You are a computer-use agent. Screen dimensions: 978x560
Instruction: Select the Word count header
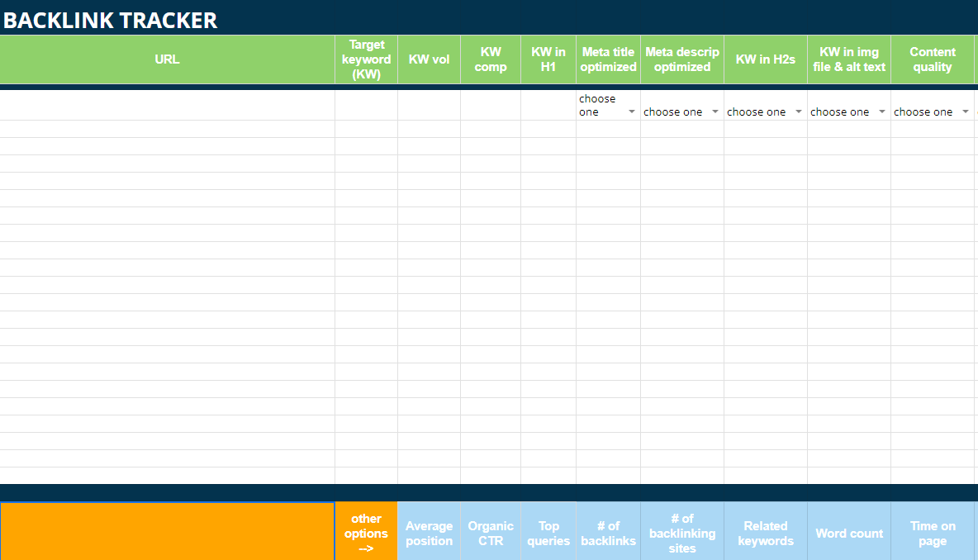click(848, 530)
